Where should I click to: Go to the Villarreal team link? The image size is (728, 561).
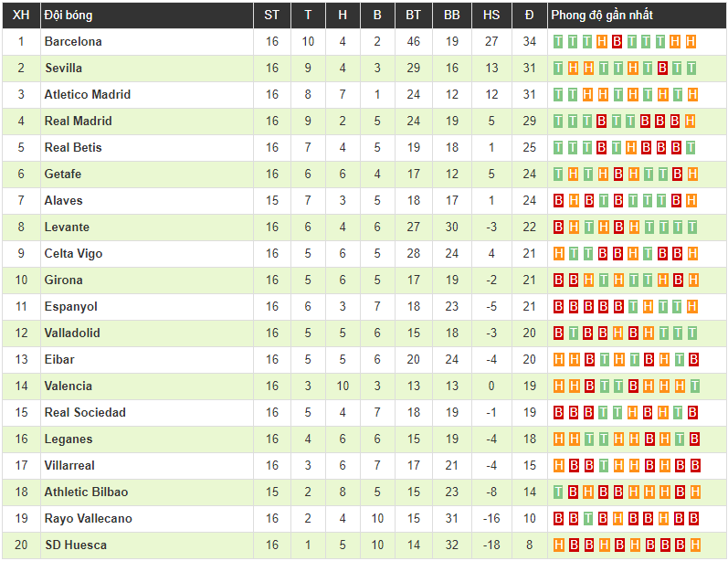(69, 465)
